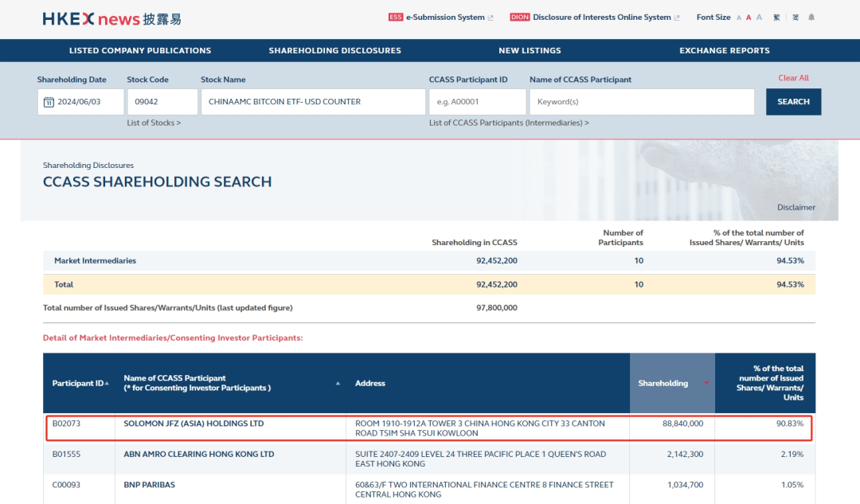
Task: Open List of CCASS Participants (Intermediaries) link
Action: click(x=509, y=123)
